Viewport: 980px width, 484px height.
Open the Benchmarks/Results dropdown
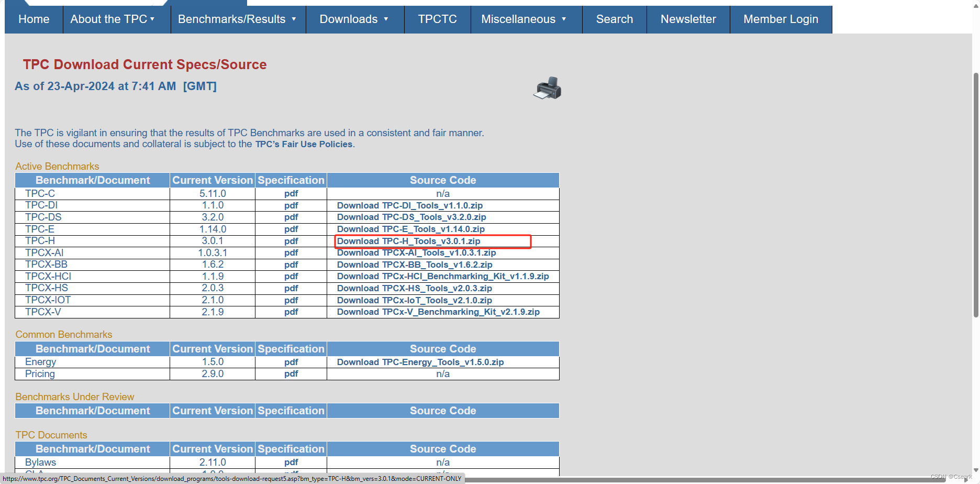coord(237,19)
